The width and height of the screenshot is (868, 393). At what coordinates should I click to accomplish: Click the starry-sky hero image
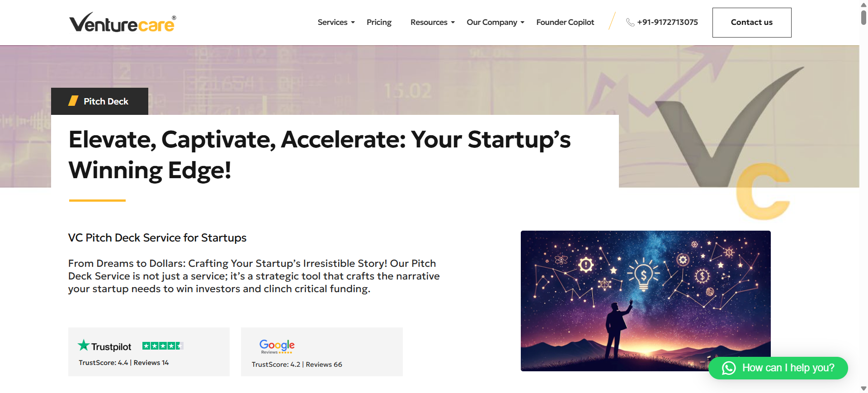click(x=646, y=301)
